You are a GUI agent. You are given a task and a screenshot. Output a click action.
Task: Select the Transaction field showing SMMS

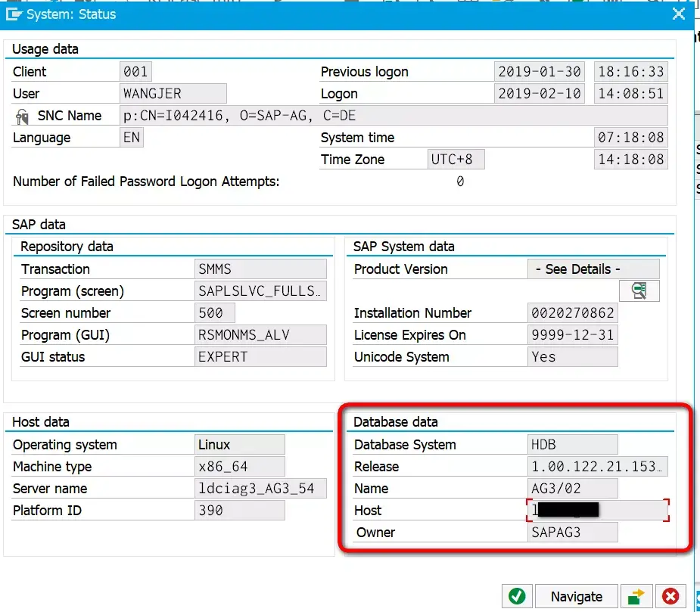click(260, 269)
